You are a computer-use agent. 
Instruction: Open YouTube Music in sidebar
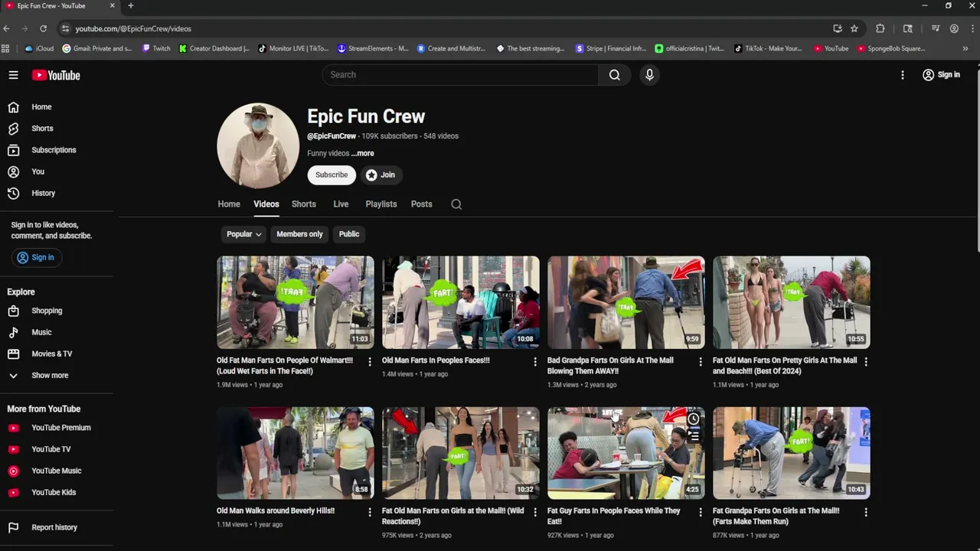click(57, 471)
